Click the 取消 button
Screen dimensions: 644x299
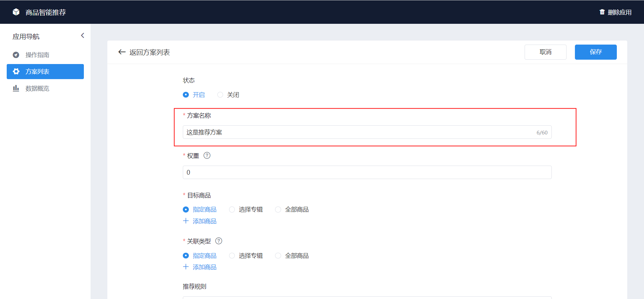[545, 52]
